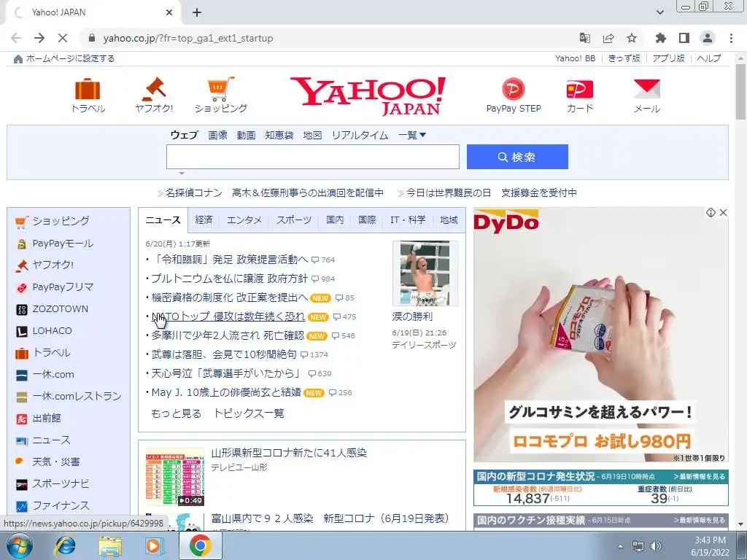Open the media player taskbar icon
747x560 pixels.
(x=155, y=545)
